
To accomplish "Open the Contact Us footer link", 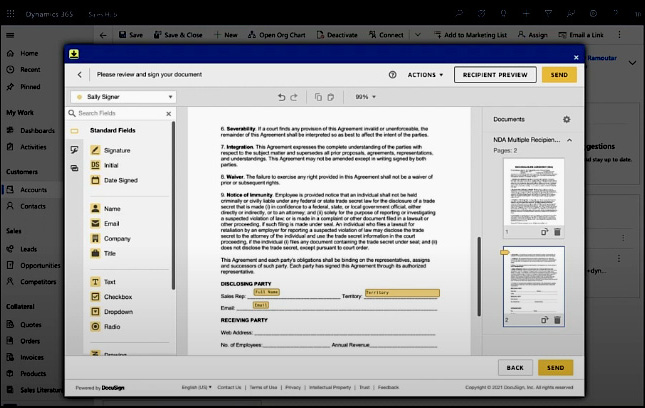I will [229, 387].
